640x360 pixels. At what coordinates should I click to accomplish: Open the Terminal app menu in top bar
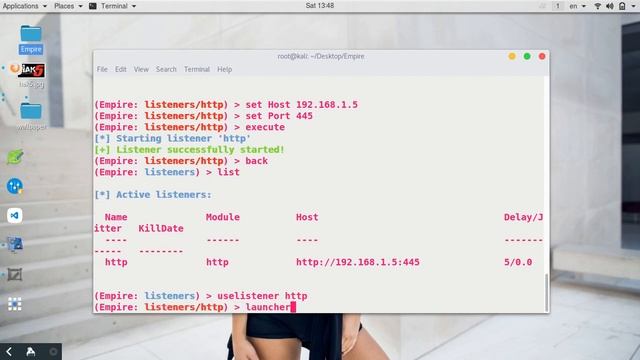pyautogui.click(x=118, y=6)
